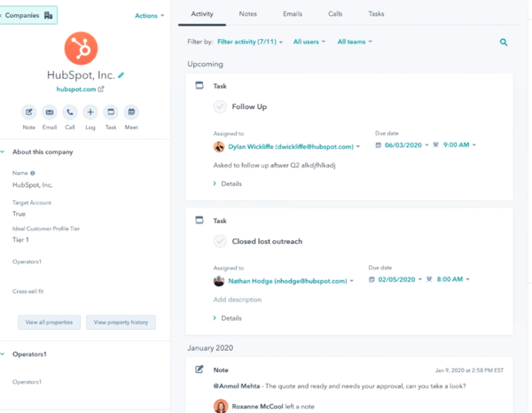Click the Log activity plus icon
532x413 pixels.
tap(90, 113)
